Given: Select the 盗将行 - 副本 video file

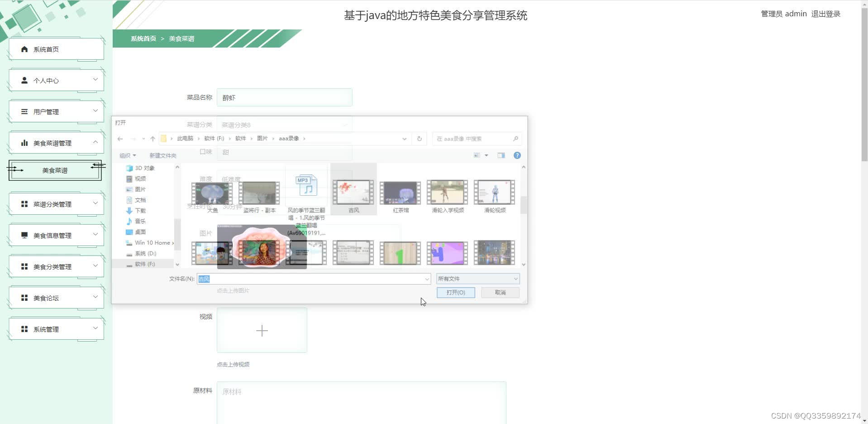Looking at the screenshot, I should click(x=259, y=197).
